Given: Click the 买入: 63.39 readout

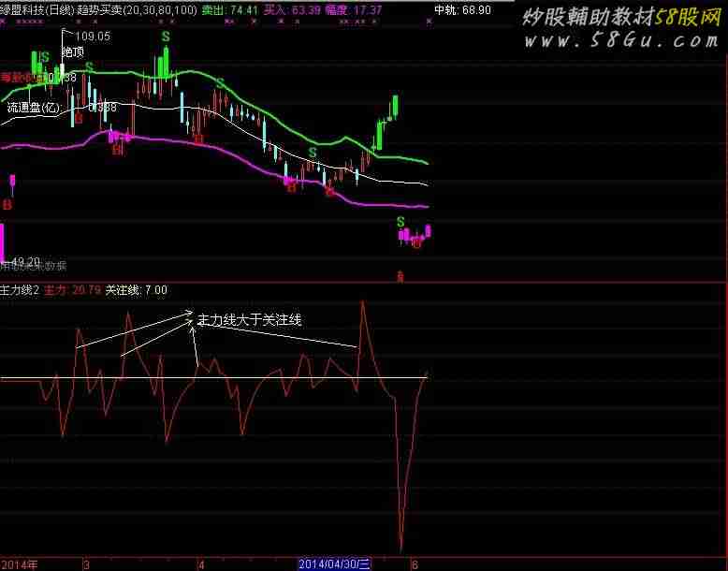Looking at the screenshot, I should (292, 9).
